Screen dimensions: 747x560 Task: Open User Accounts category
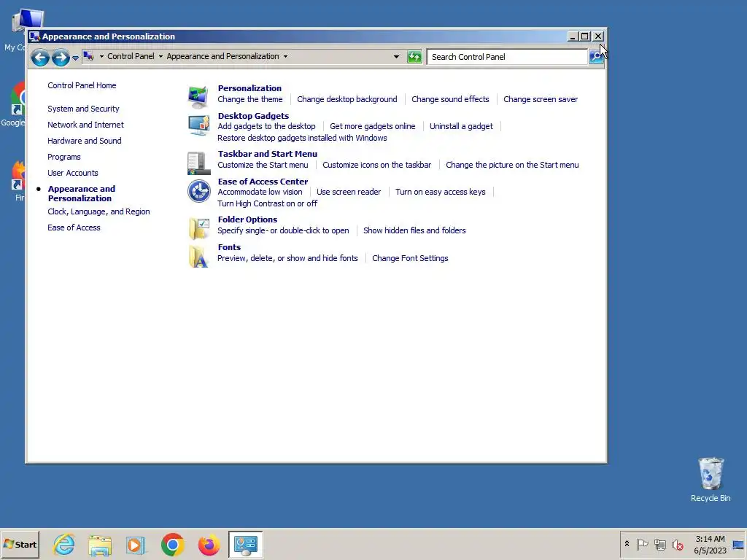73,173
